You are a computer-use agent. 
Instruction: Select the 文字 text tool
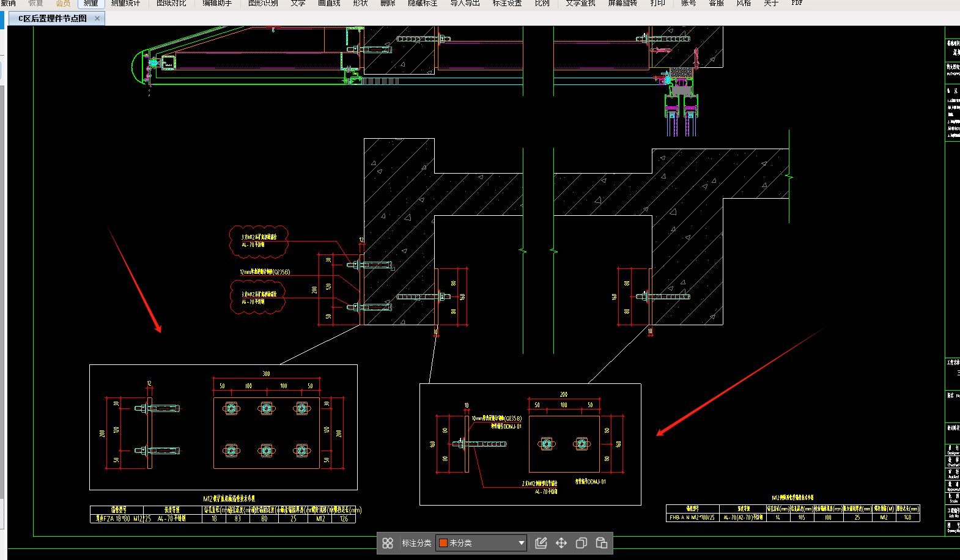[298, 3]
